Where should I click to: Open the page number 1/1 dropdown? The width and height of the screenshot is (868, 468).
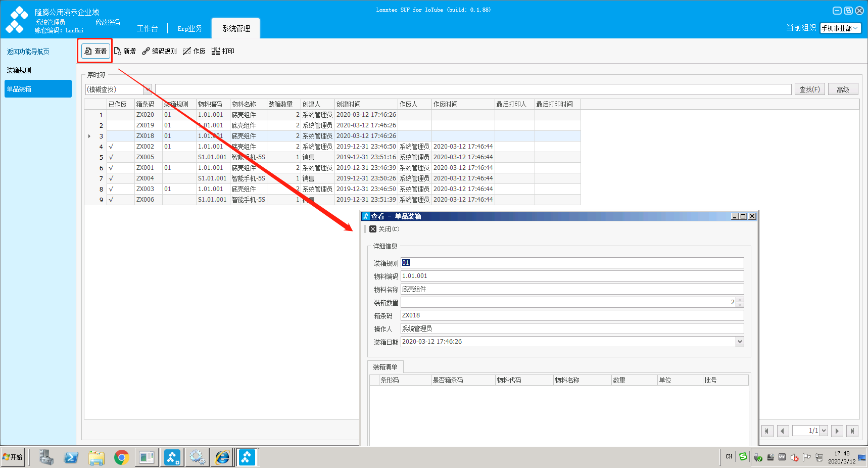824,431
